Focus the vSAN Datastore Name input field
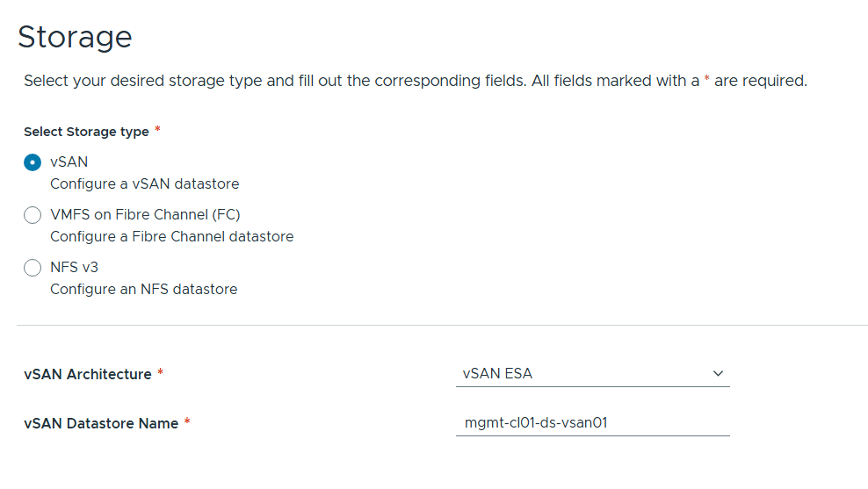The height and width of the screenshot is (489, 868). [592, 423]
